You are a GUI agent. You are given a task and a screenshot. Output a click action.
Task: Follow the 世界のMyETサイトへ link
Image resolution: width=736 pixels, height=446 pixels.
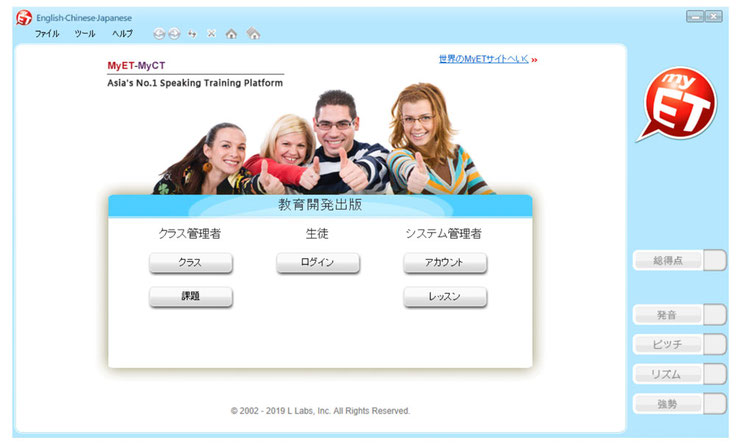pos(483,59)
